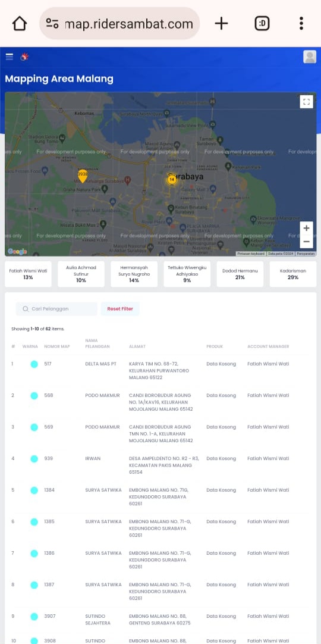This screenshot has height=644, width=321.
Task: Click the user profile avatar
Action: pyautogui.click(x=310, y=57)
